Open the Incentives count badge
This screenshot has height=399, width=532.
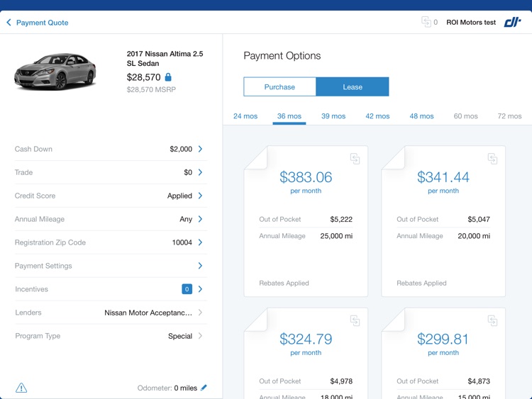(x=187, y=289)
